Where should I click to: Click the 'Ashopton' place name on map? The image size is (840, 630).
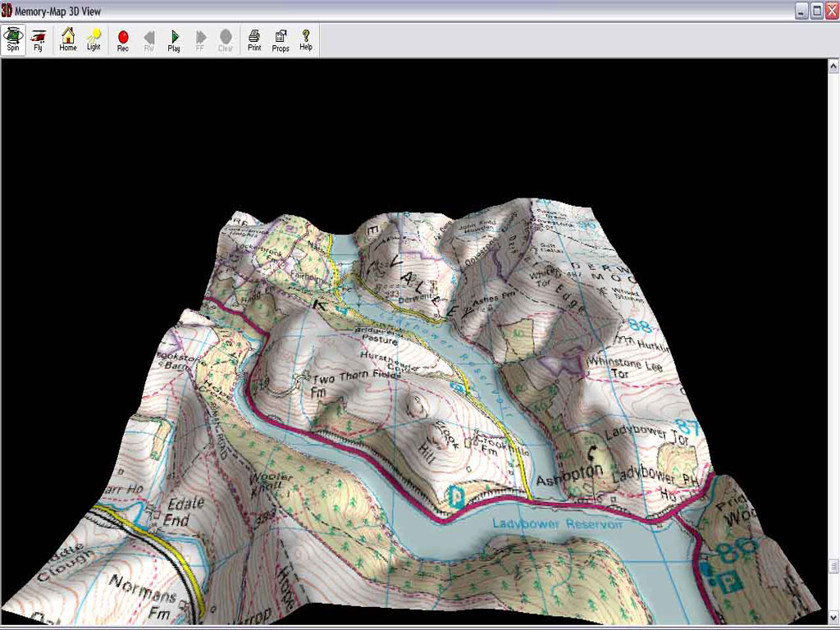[569, 475]
